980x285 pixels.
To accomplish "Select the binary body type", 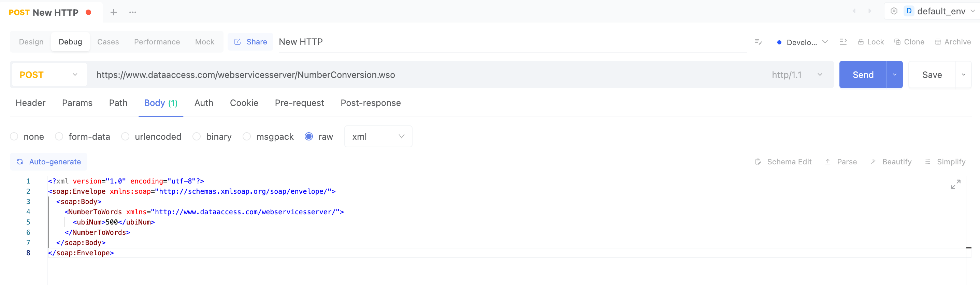I will pos(197,136).
